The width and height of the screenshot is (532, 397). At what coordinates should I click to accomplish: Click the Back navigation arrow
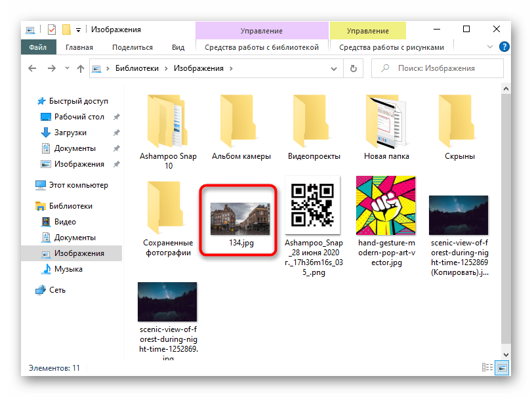pos(33,68)
